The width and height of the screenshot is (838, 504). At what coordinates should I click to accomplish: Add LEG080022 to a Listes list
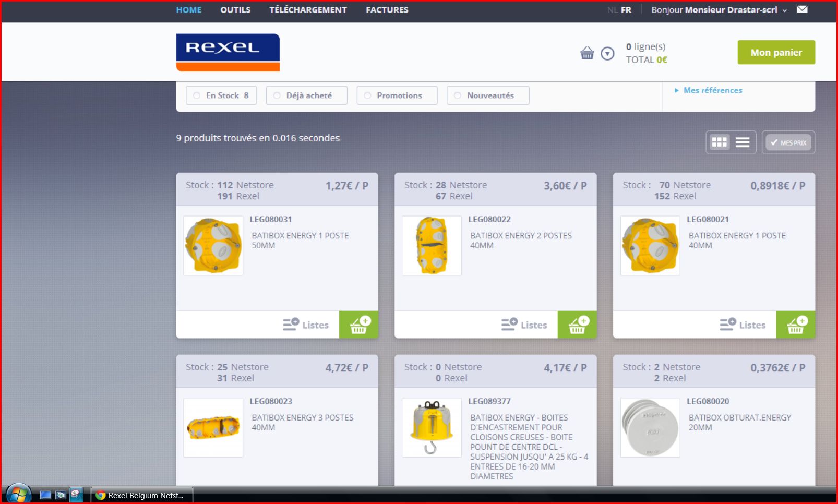pos(524,325)
